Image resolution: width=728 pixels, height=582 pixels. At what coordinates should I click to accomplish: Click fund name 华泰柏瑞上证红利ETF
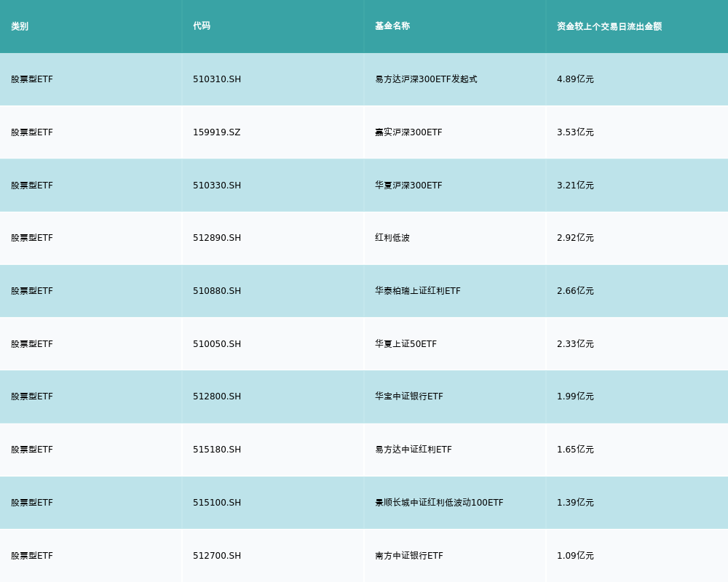point(418,291)
